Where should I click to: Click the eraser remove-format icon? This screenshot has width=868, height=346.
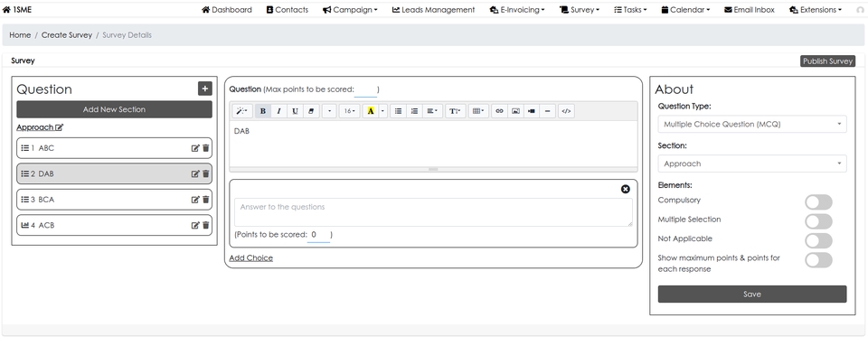coord(311,111)
